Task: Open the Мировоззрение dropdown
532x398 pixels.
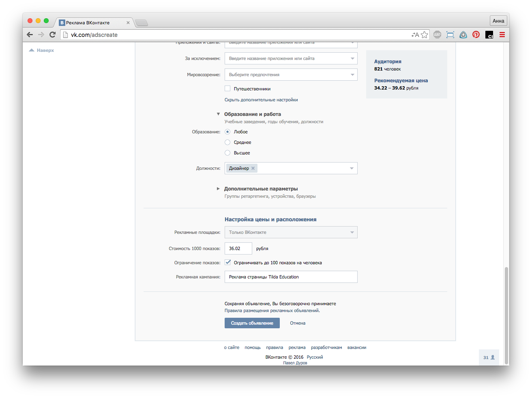Action: pos(291,75)
